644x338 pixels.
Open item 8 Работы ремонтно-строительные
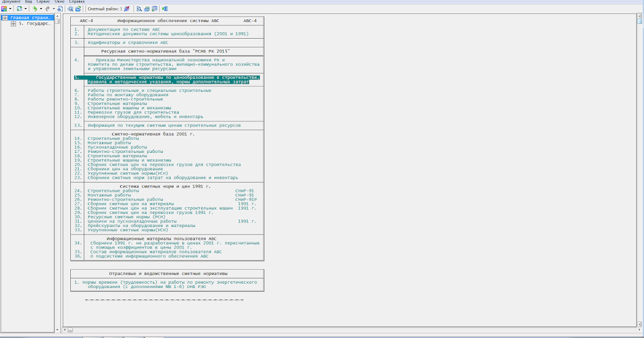[126, 99]
